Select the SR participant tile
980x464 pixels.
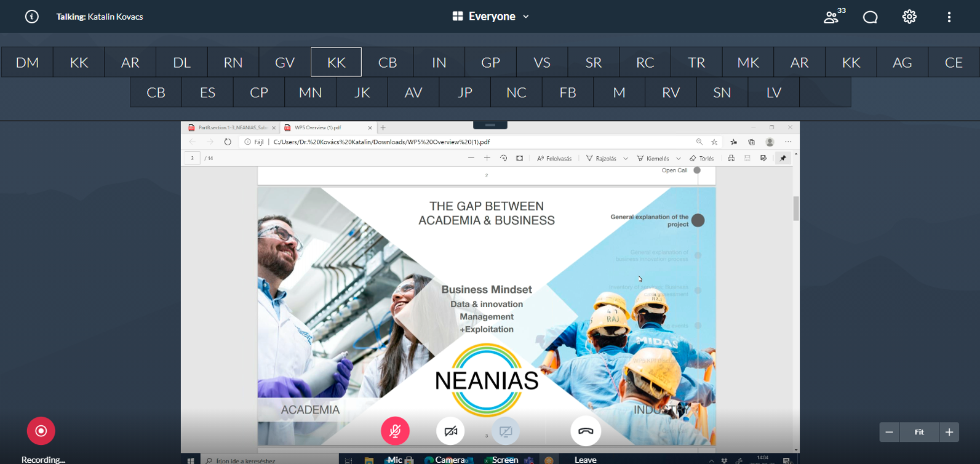[594, 62]
